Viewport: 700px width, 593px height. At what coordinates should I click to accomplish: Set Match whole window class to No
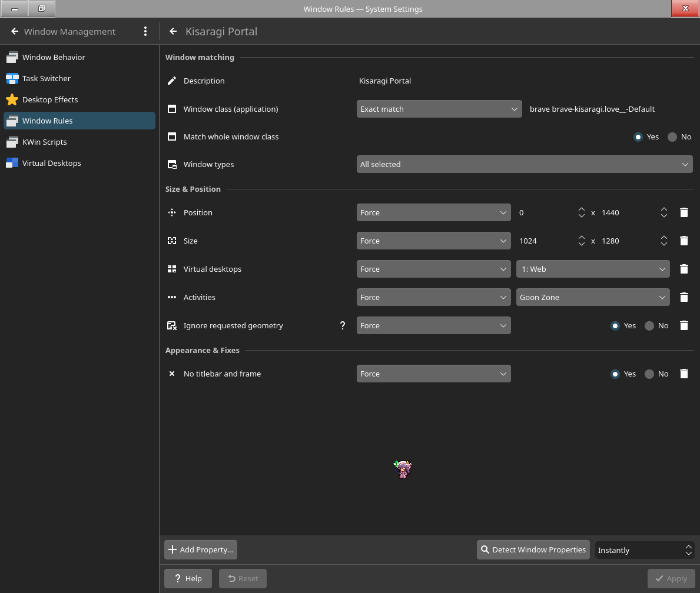coord(679,137)
